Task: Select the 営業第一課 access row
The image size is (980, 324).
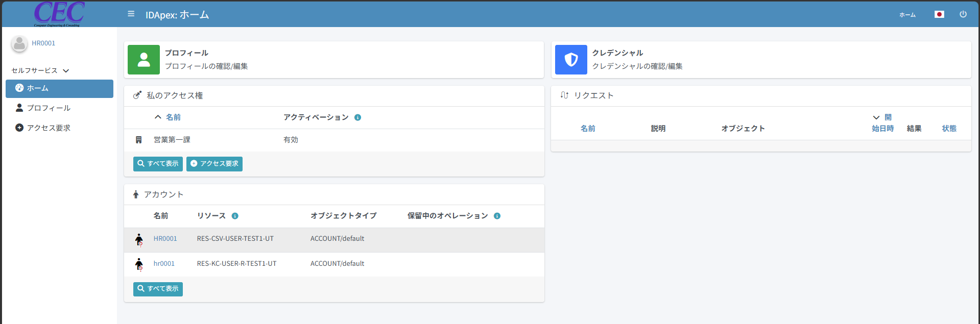Action: (334, 140)
